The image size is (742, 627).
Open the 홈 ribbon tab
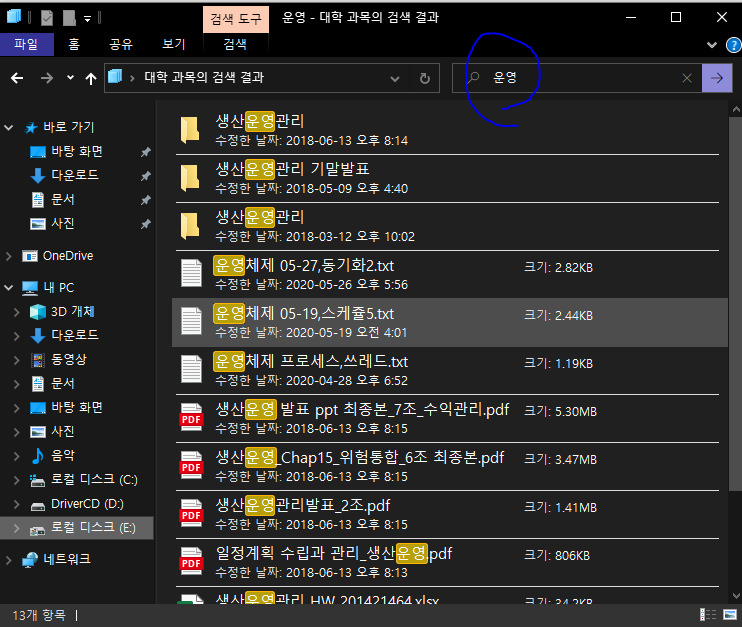[x=74, y=44]
